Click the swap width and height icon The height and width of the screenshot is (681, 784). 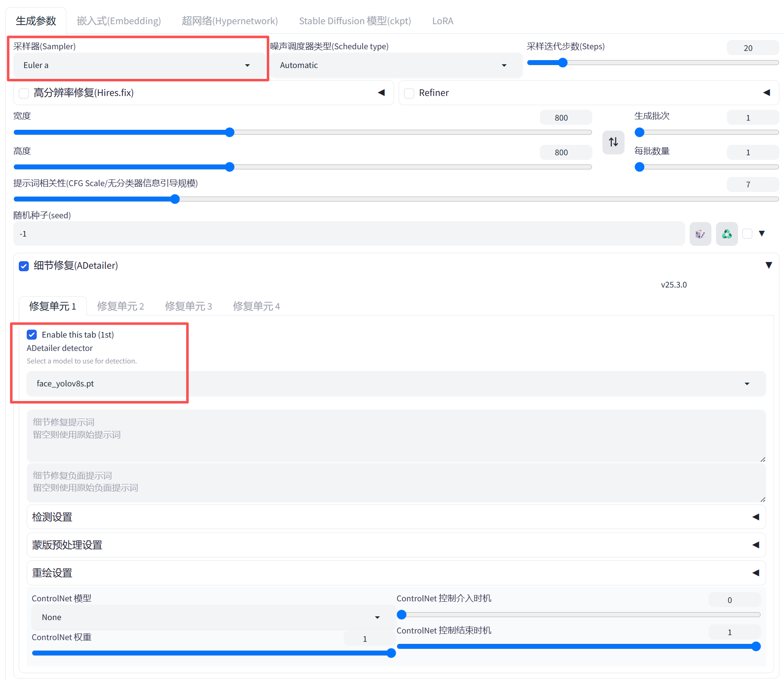click(x=613, y=142)
